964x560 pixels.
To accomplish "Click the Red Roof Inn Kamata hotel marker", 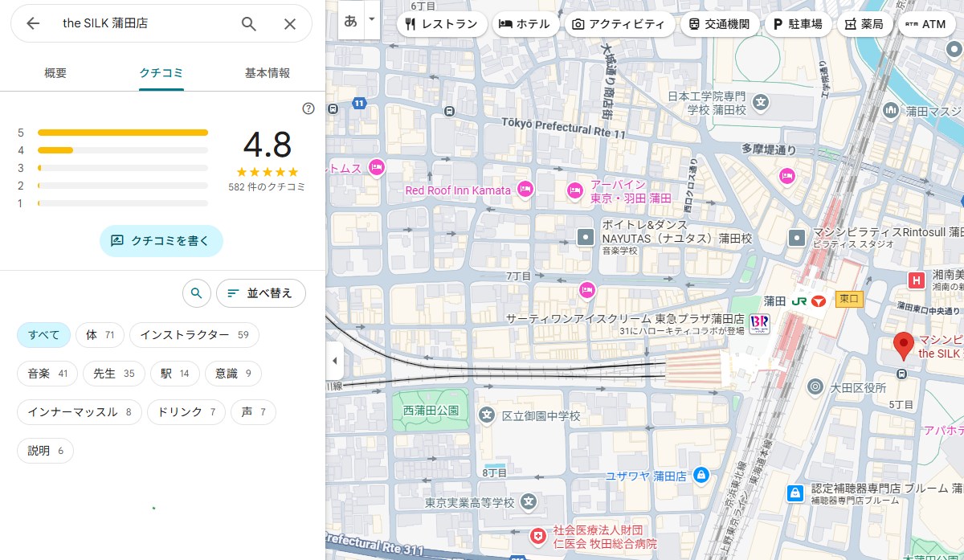I will pos(525,190).
